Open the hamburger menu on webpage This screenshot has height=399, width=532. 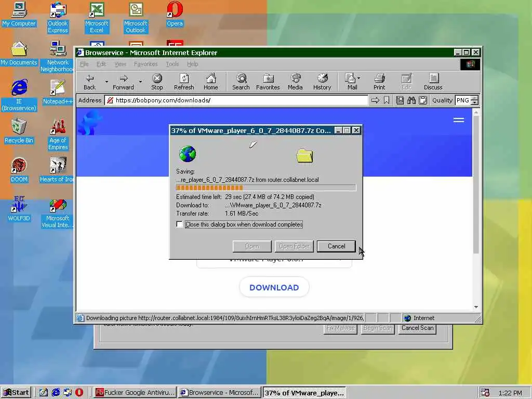[459, 120]
